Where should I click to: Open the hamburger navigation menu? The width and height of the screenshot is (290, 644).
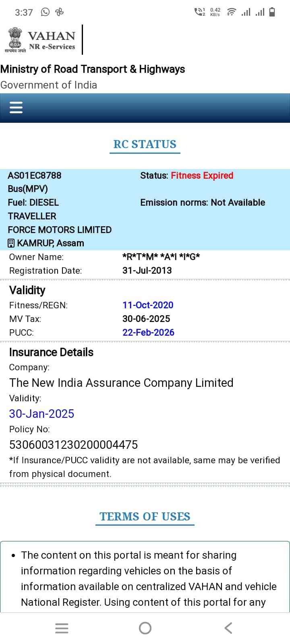16,107
